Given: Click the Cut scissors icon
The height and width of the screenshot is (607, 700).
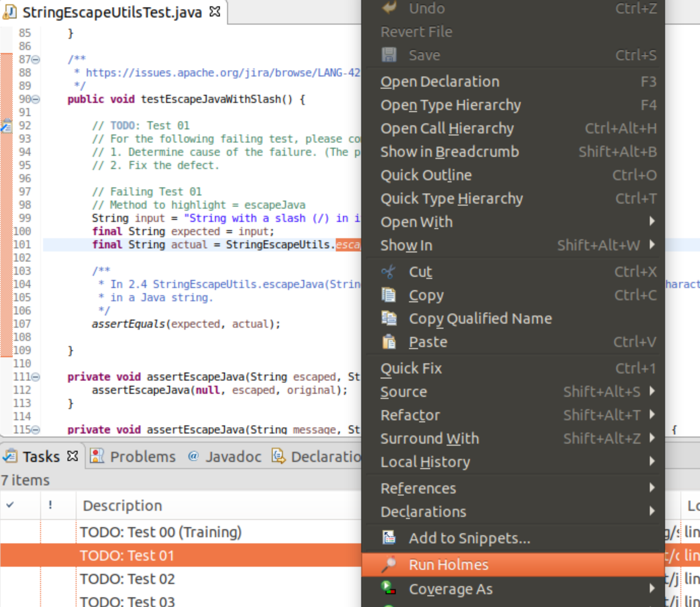Looking at the screenshot, I should [389, 272].
